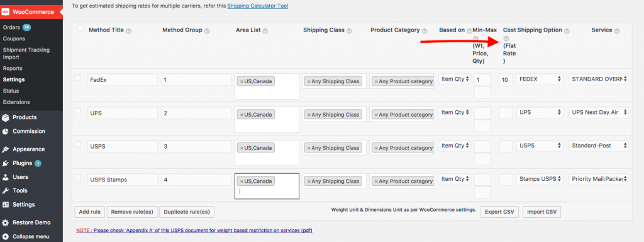
Task: Click the UPS row Cost field
Action: [x=506, y=113]
